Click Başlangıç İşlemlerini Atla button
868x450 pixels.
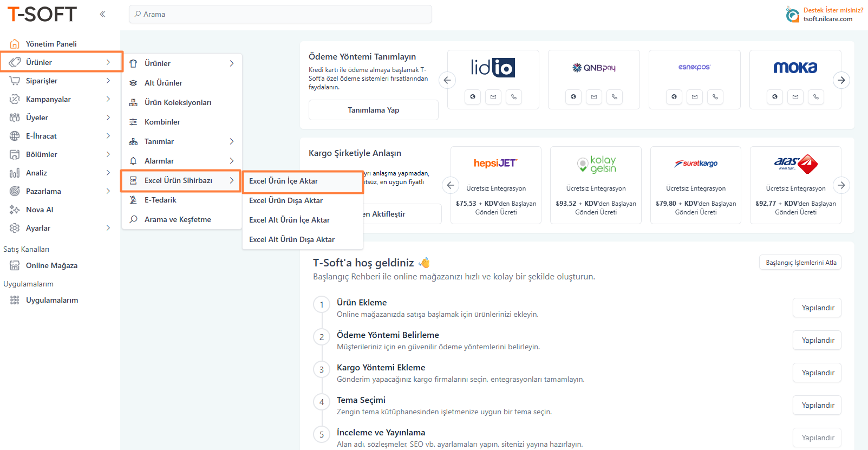pyautogui.click(x=800, y=263)
